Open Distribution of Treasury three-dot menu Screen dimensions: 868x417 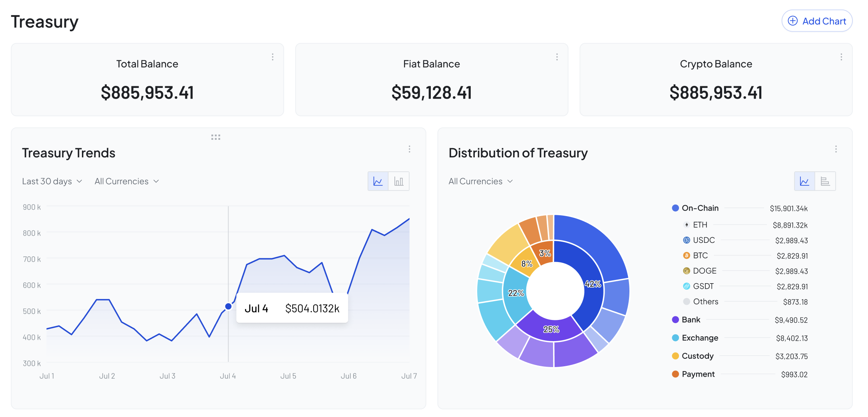(x=836, y=149)
